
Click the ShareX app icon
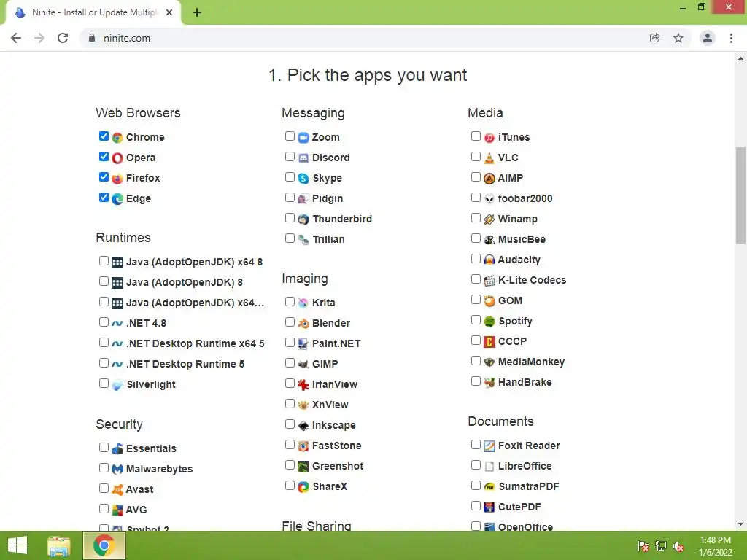(303, 487)
